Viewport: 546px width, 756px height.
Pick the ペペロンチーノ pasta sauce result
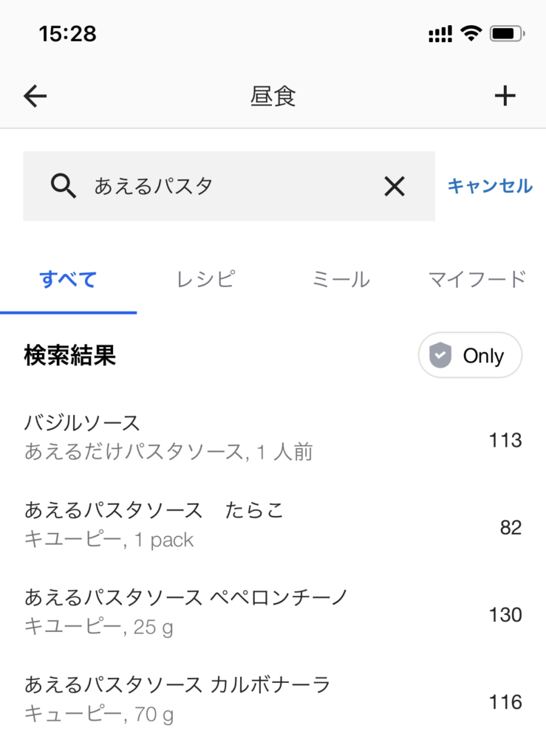click(273, 611)
